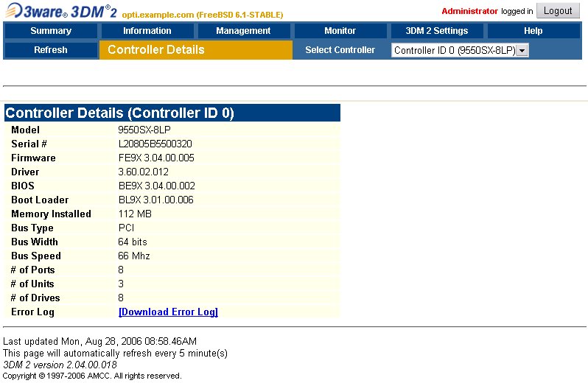This screenshot has width=588, height=383.
Task: Click the # of Drives label
Action: click(x=35, y=298)
